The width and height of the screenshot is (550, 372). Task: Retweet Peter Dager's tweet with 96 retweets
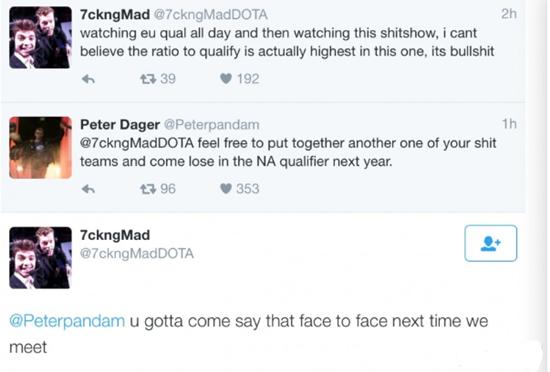tap(148, 189)
